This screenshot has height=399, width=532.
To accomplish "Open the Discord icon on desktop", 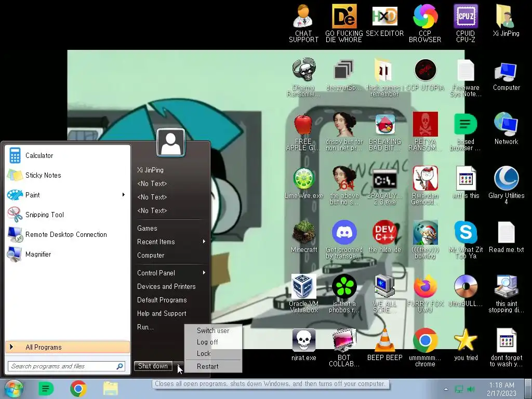I will (344, 240).
